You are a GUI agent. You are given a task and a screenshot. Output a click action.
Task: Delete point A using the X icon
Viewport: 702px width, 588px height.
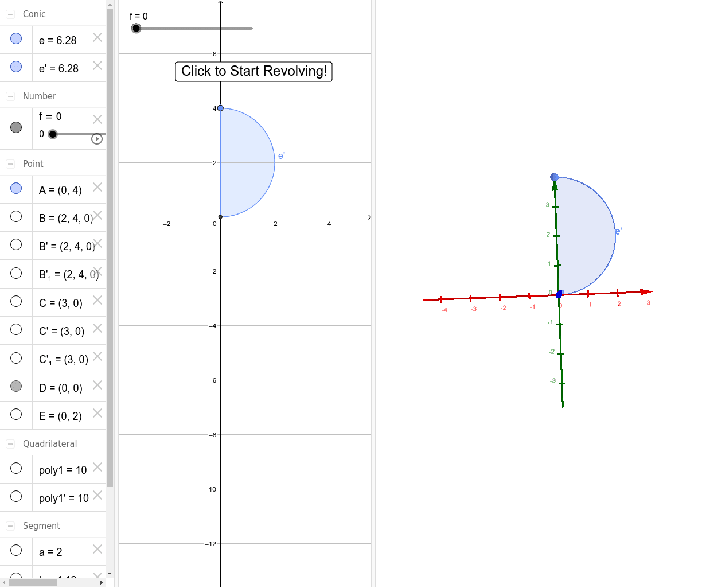(x=97, y=186)
